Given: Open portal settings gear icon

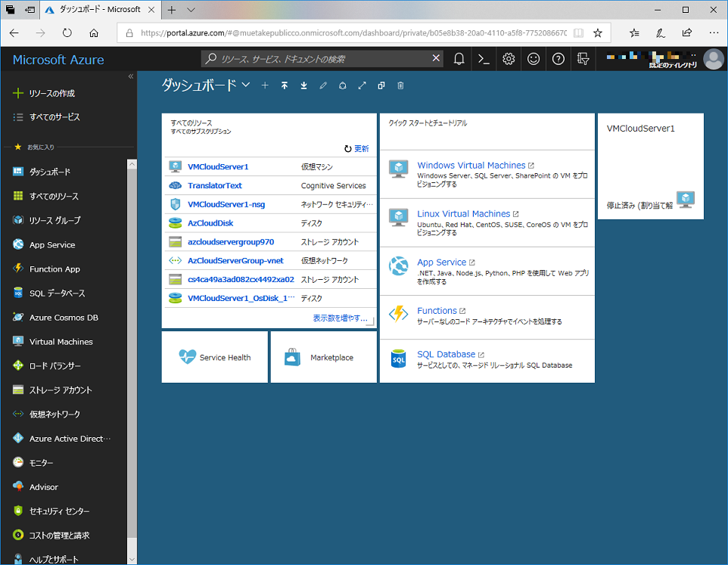Looking at the screenshot, I should pyautogui.click(x=509, y=59).
